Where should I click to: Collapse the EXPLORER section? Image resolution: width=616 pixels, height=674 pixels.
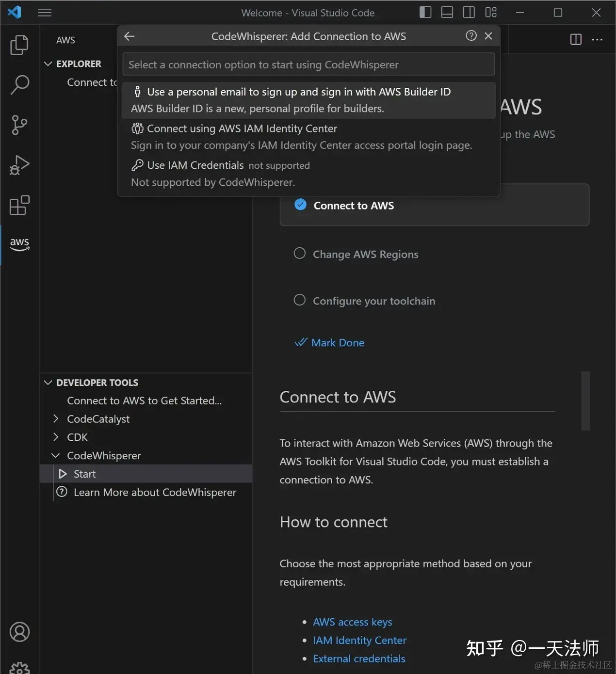click(48, 64)
